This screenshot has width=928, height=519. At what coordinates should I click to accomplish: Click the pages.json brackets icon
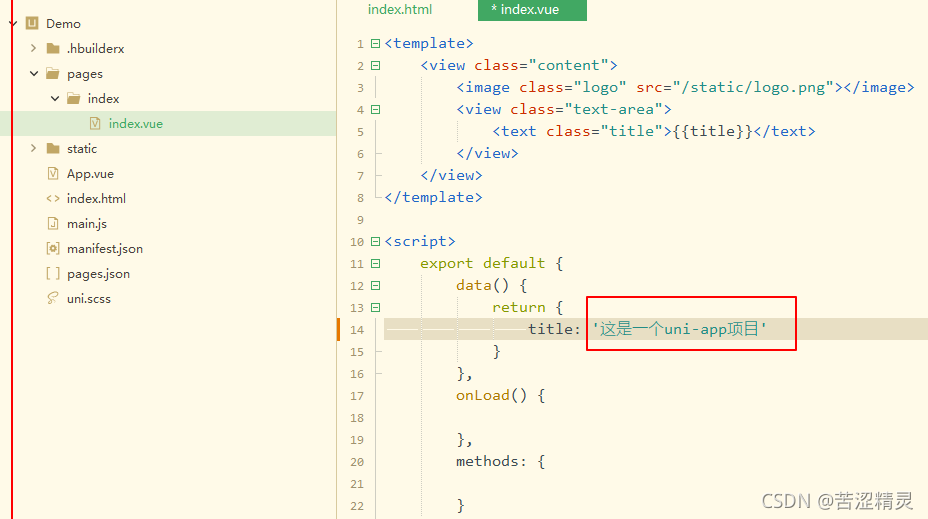coord(53,273)
